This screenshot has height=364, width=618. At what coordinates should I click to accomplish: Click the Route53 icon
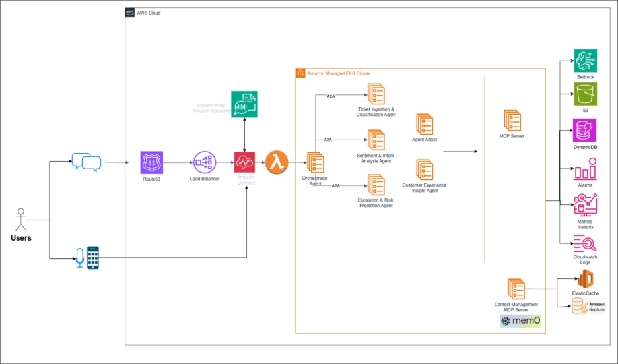152,162
